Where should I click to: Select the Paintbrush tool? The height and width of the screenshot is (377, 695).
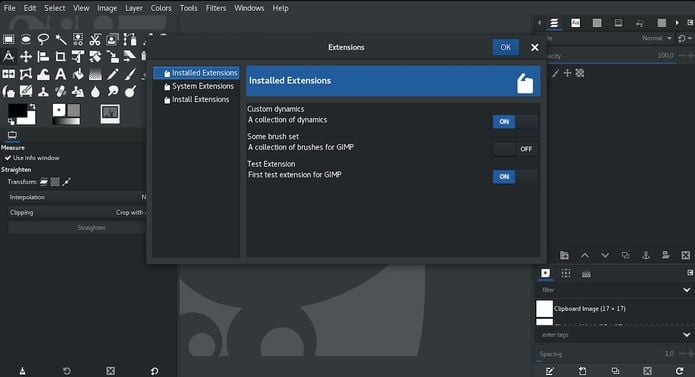[x=130, y=74]
